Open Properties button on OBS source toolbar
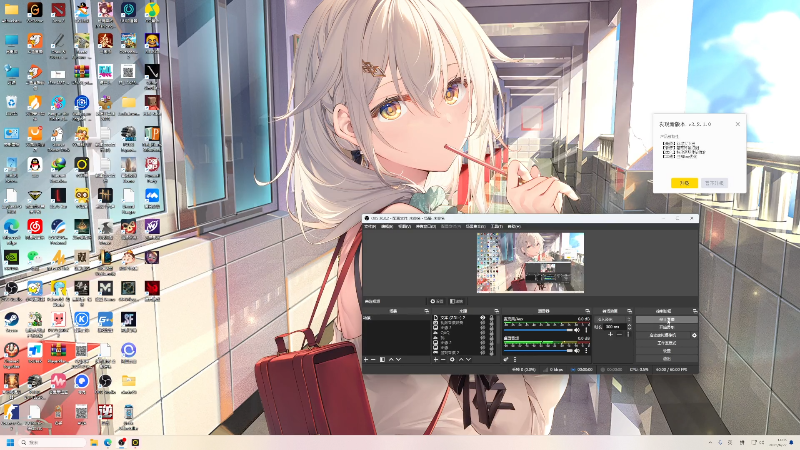The height and width of the screenshot is (450, 800). coord(437,301)
